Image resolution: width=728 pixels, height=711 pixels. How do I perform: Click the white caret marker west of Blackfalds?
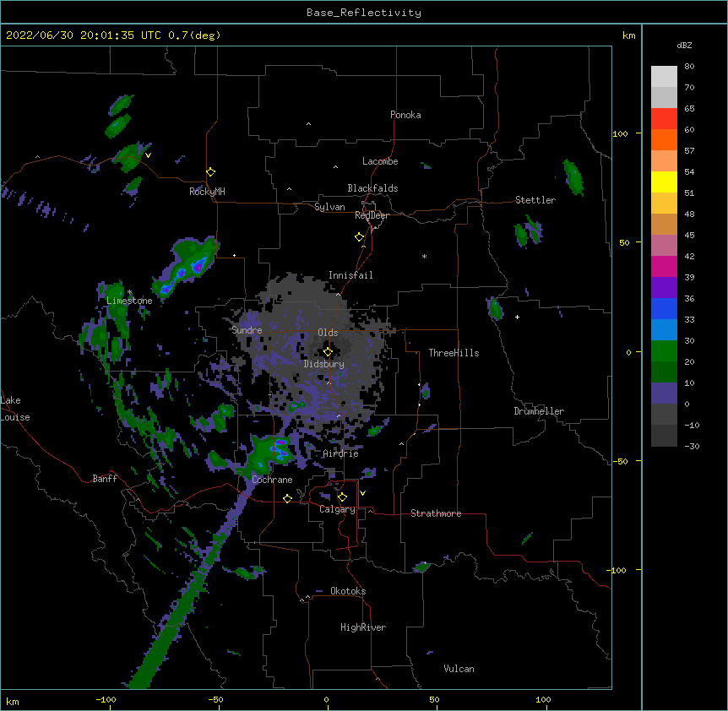(289, 189)
